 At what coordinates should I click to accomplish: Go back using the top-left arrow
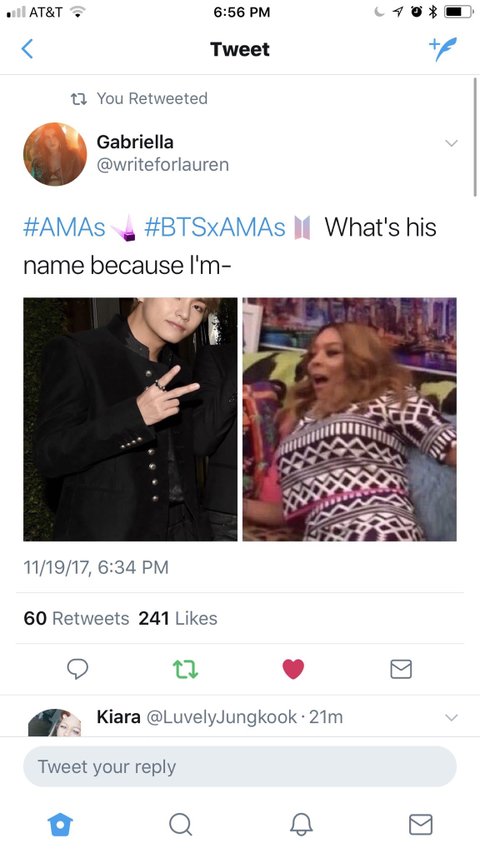[x=27, y=49]
